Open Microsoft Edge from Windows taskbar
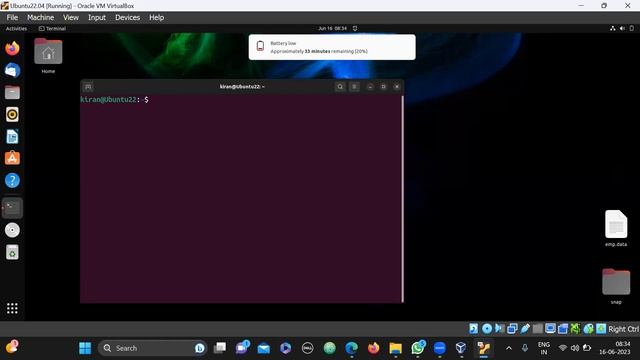Image resolution: width=640 pixels, height=360 pixels. [351, 348]
